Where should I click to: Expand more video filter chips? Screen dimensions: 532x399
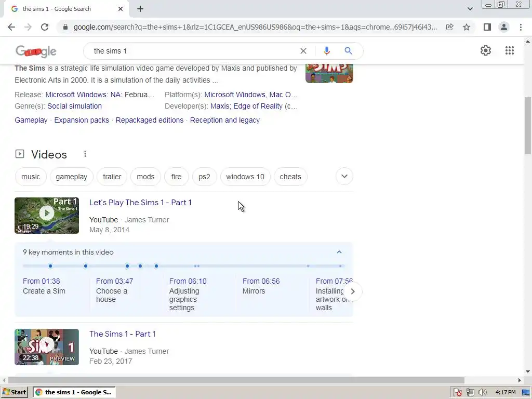(344, 177)
